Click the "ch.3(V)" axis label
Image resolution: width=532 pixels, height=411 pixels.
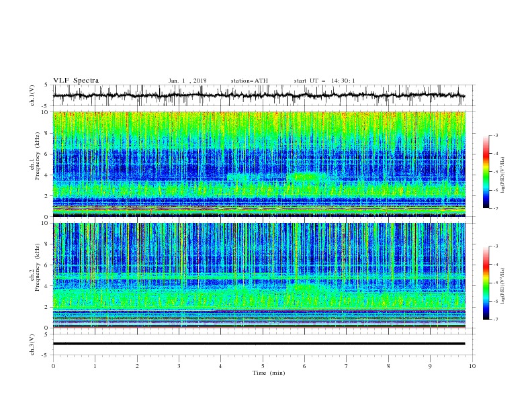pyautogui.click(x=32, y=345)
